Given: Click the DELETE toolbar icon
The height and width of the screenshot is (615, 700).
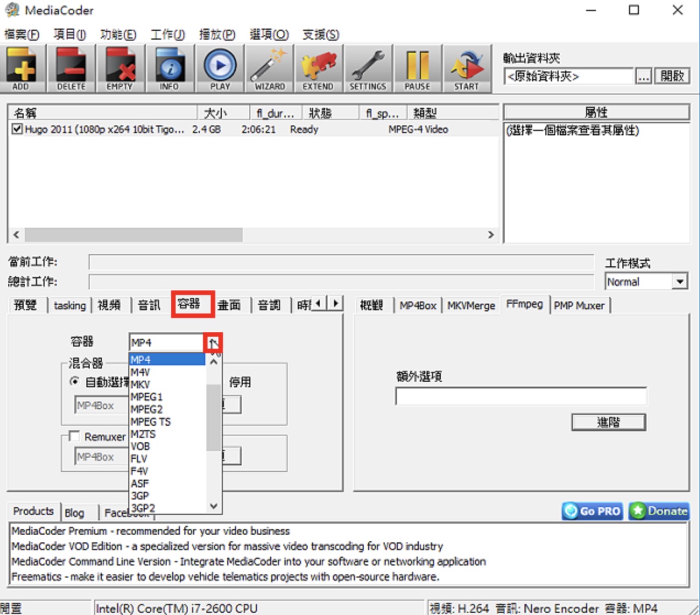Looking at the screenshot, I should coord(71,69).
